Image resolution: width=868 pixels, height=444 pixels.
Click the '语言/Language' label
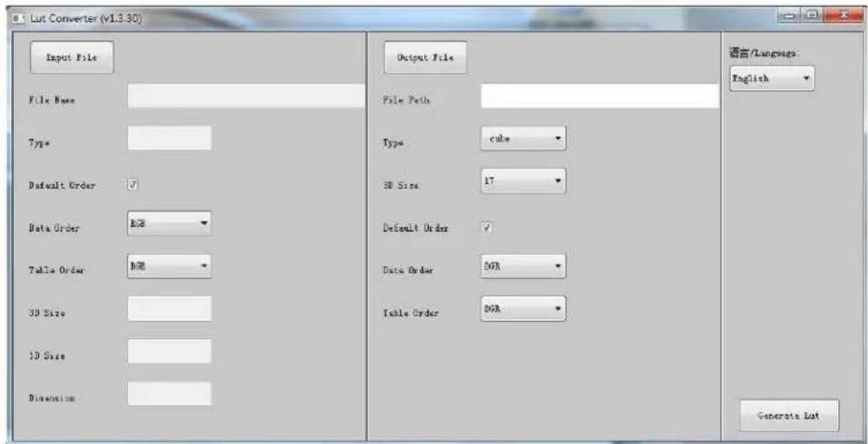764,52
